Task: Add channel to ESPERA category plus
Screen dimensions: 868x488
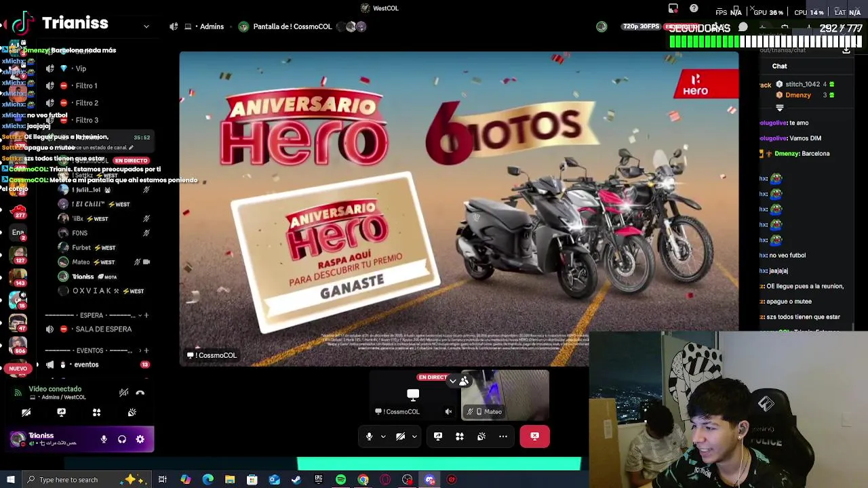Action: (146, 315)
